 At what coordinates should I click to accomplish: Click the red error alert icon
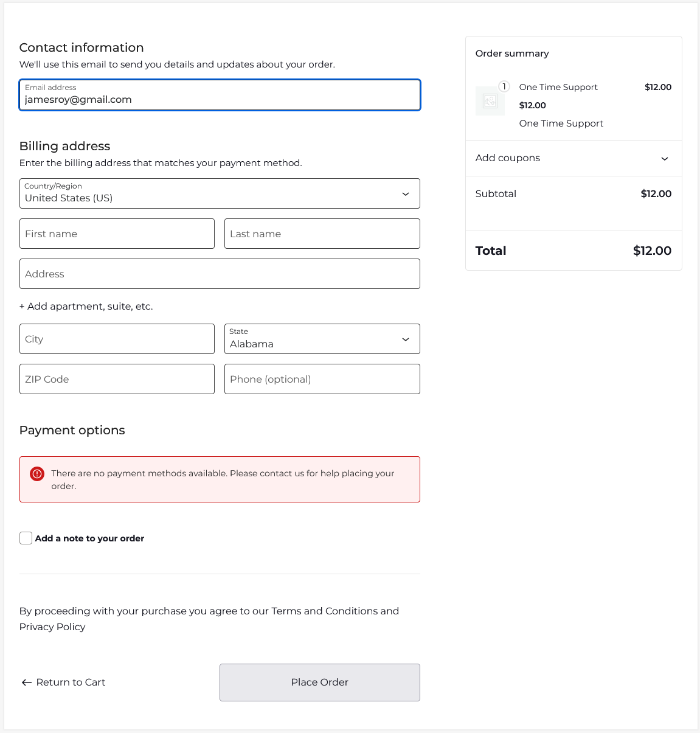[37, 474]
